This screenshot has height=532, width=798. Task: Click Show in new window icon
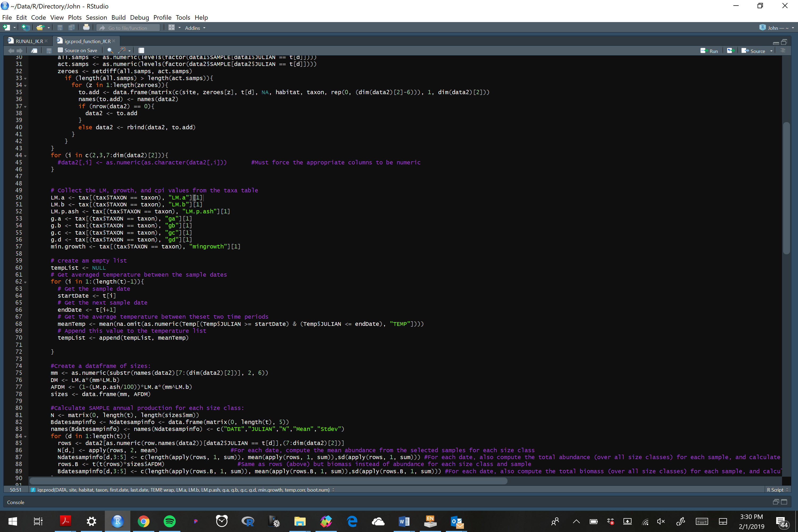point(34,51)
